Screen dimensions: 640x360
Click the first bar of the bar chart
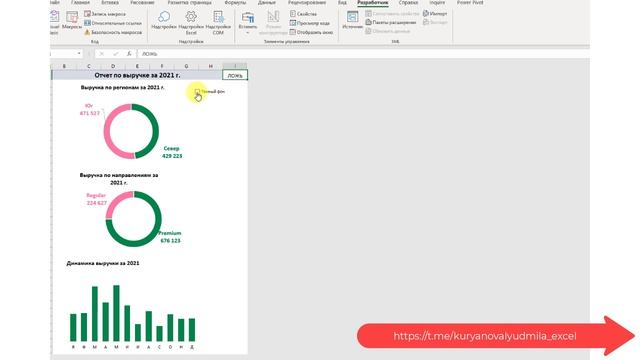(x=73, y=327)
